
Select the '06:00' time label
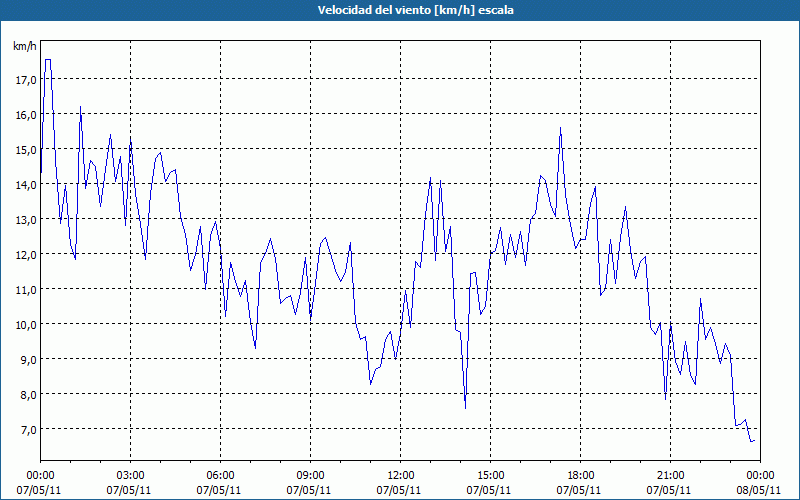pyautogui.click(x=220, y=476)
